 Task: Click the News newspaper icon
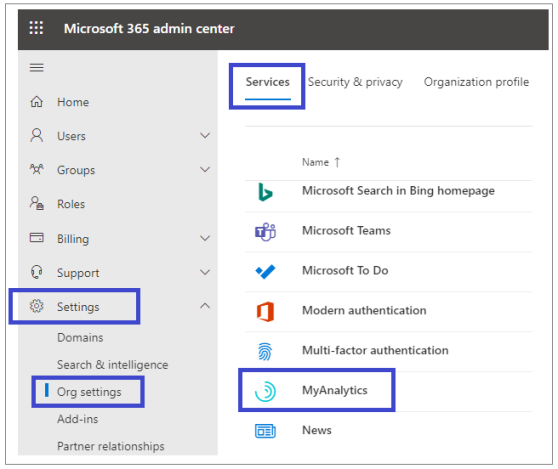[265, 431]
